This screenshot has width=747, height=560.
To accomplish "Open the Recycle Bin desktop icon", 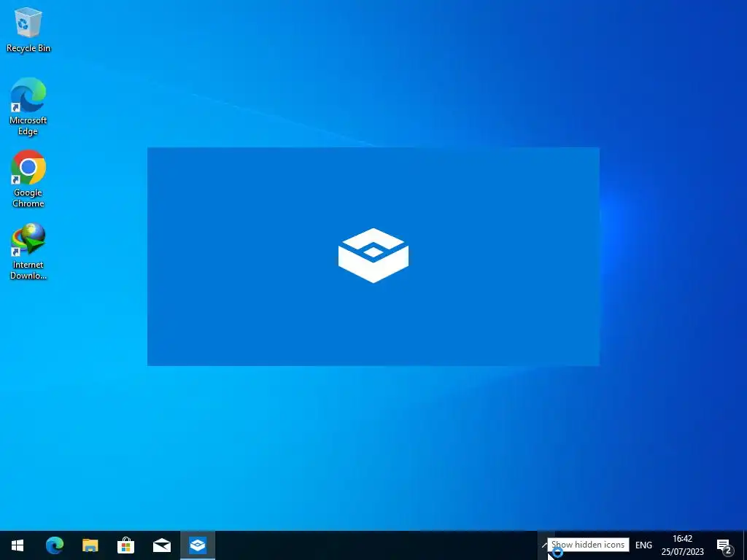I will pyautogui.click(x=28, y=30).
